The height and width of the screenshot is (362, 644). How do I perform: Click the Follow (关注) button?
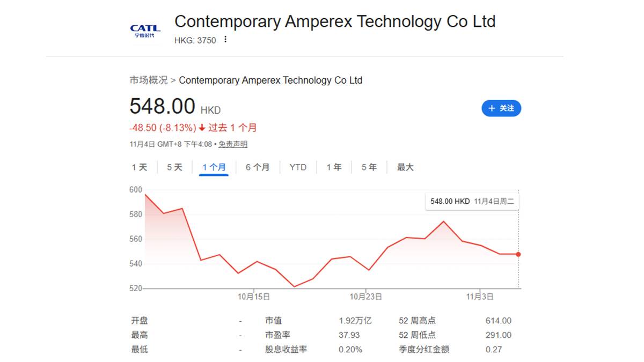tap(501, 108)
